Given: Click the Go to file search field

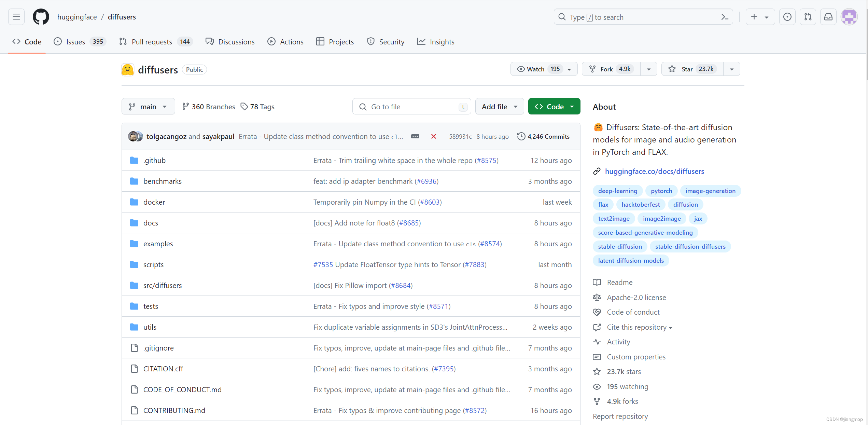Looking at the screenshot, I should (x=411, y=107).
